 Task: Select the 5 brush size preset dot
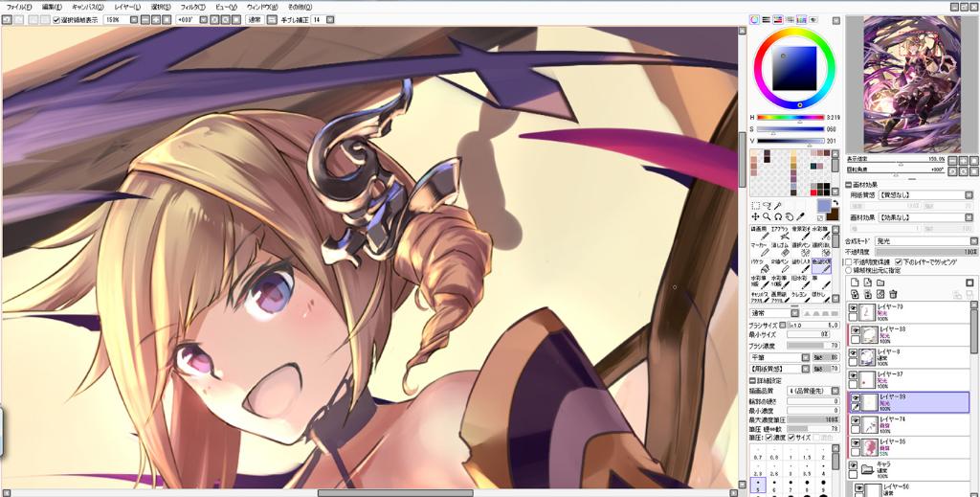758,486
